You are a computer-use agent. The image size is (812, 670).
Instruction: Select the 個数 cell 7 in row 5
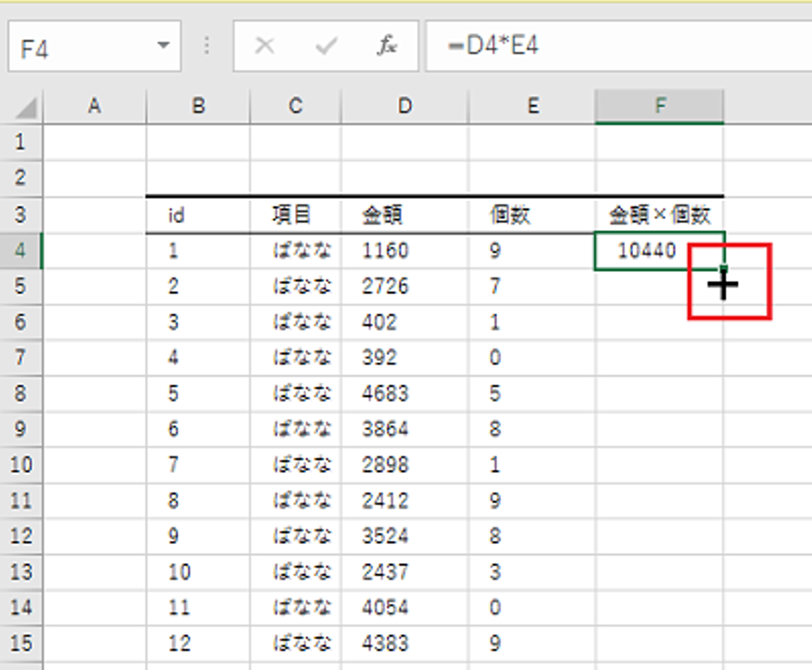tap(532, 286)
